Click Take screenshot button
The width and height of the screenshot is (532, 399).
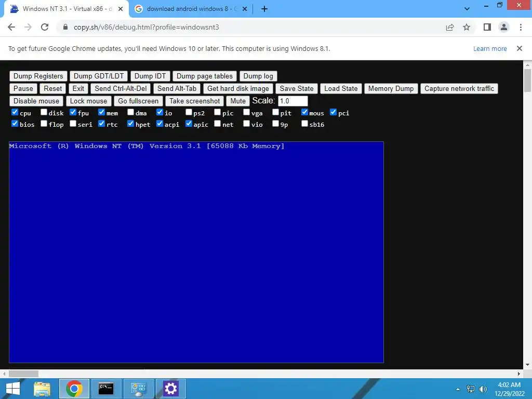(x=195, y=101)
